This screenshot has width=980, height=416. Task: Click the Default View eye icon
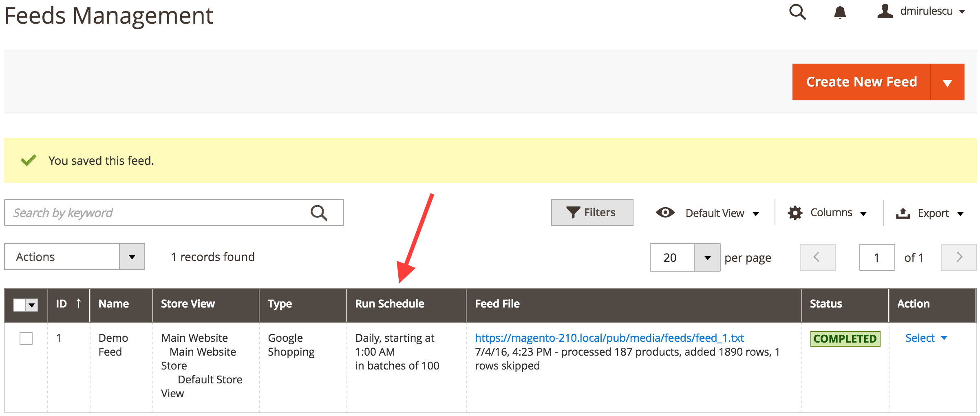click(x=665, y=212)
